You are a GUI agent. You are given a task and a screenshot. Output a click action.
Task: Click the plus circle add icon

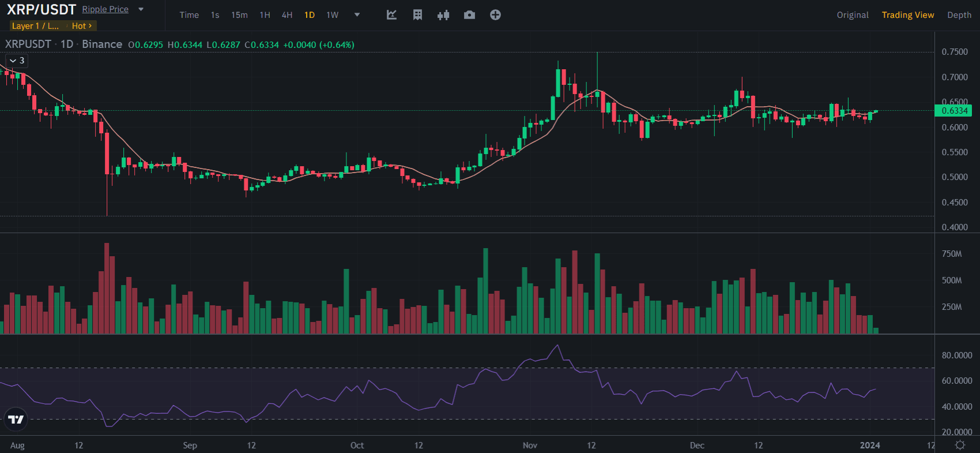coord(495,15)
